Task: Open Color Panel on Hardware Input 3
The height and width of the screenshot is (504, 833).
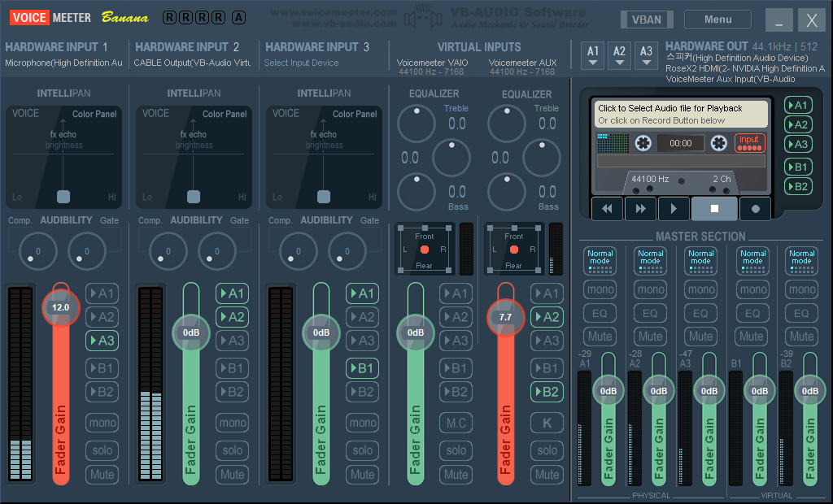Action: pos(355,114)
